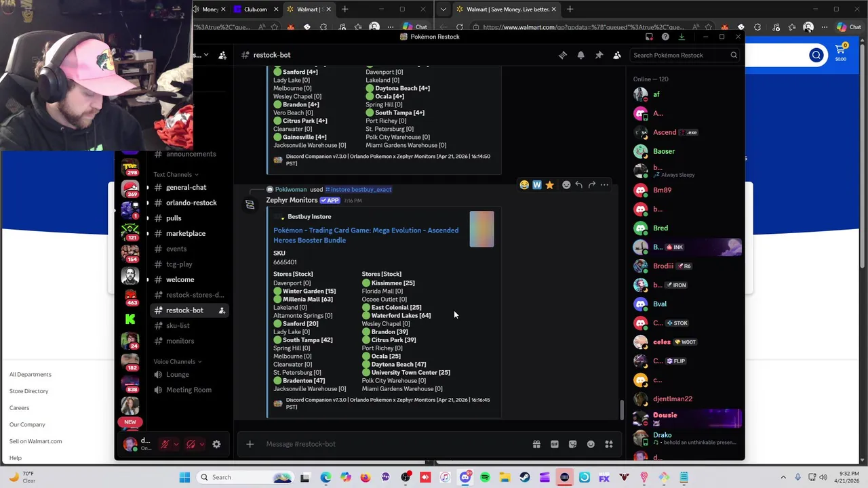Open the general-chat channel
This screenshot has width=868, height=488.
pyautogui.click(x=186, y=187)
